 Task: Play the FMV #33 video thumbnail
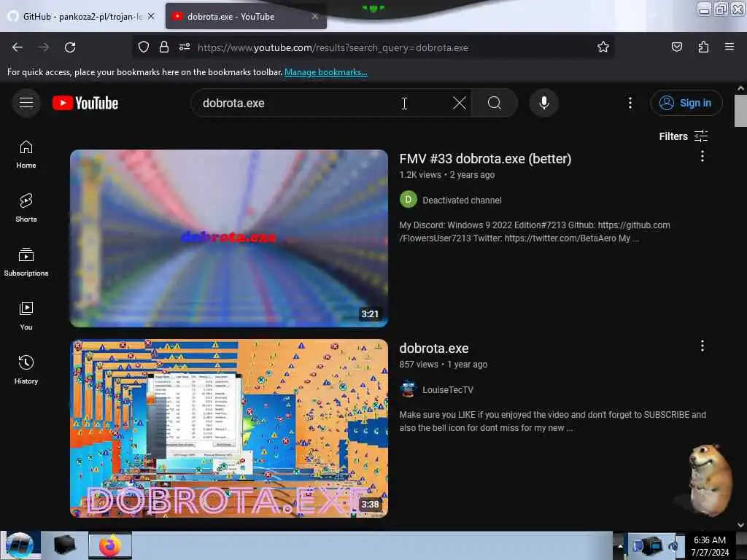pyautogui.click(x=228, y=238)
